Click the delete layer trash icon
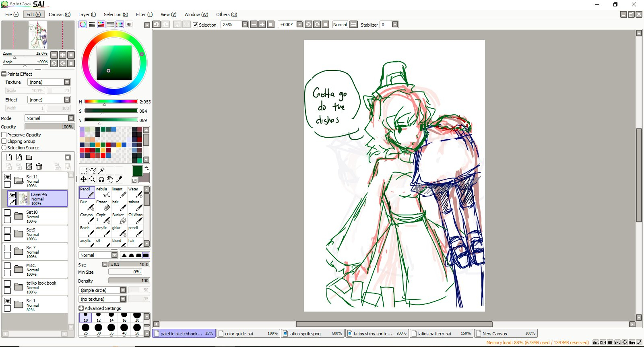This screenshot has height=347, width=644. click(39, 166)
